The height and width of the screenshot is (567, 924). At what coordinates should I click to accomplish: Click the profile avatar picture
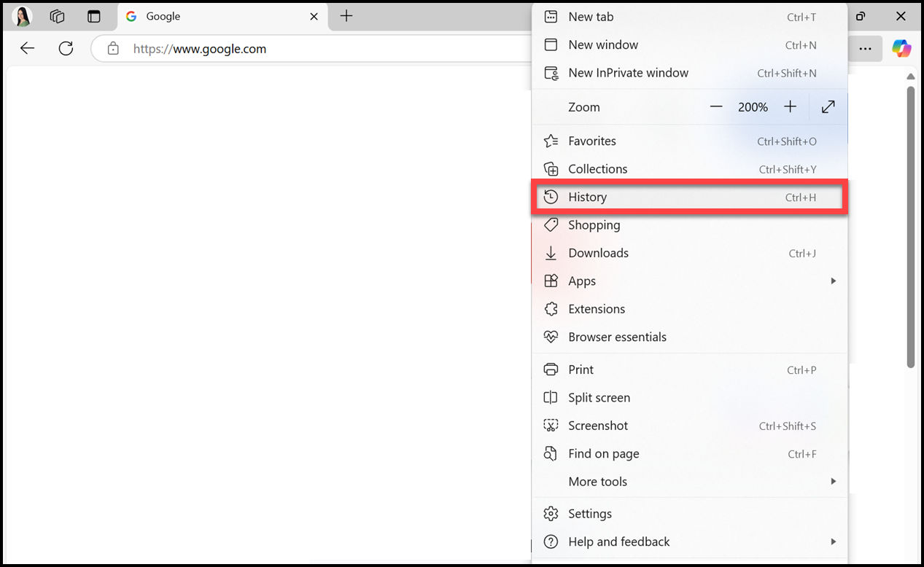point(23,16)
